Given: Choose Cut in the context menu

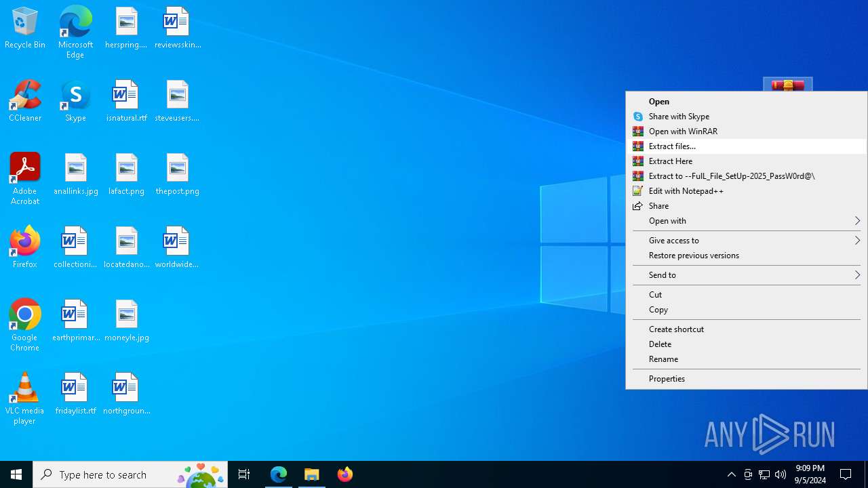Looking at the screenshot, I should pyautogui.click(x=746, y=295).
